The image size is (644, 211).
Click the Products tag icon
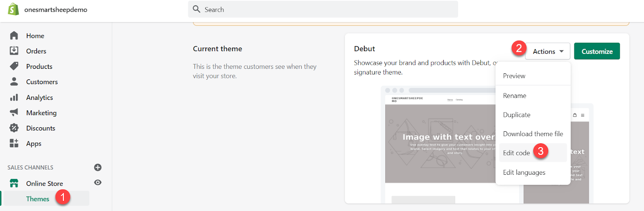pyautogui.click(x=14, y=66)
